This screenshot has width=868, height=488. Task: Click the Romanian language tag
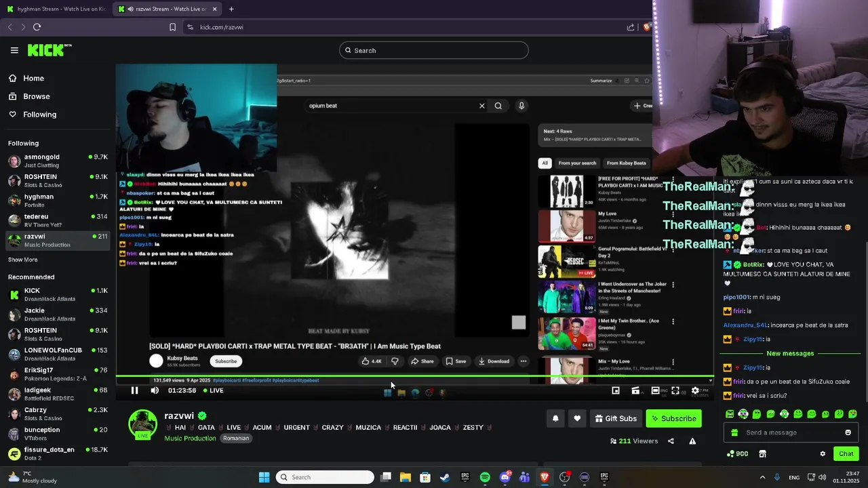coord(236,439)
